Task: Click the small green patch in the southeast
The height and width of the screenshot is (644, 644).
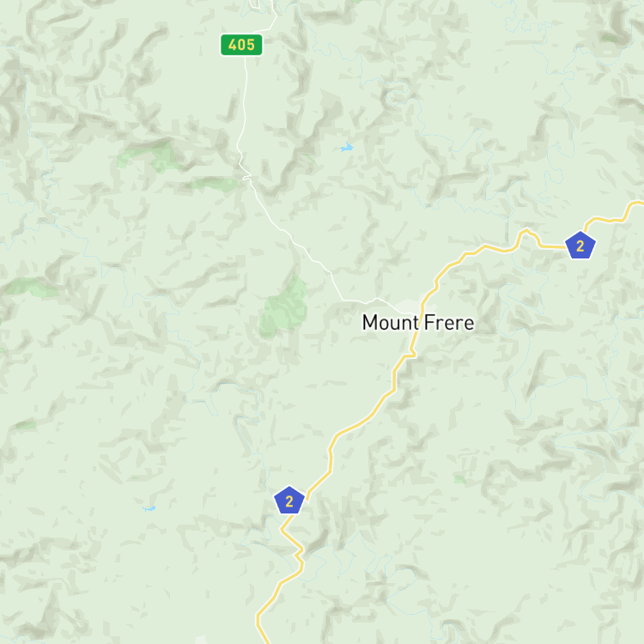Action: click(x=460, y=479)
